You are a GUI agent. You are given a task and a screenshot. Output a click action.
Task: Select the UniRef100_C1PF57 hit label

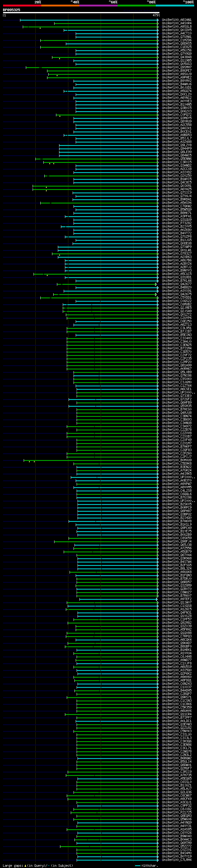point(176,619)
